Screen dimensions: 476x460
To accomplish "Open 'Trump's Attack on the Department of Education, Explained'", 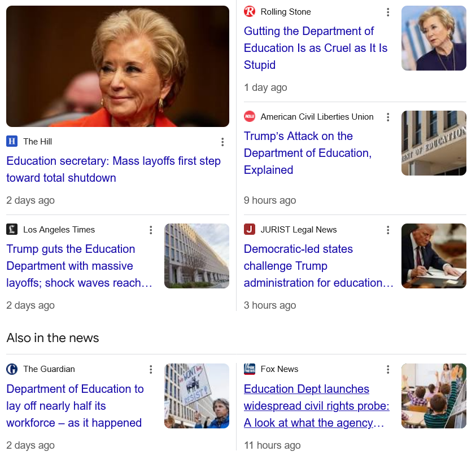I will (x=308, y=153).
